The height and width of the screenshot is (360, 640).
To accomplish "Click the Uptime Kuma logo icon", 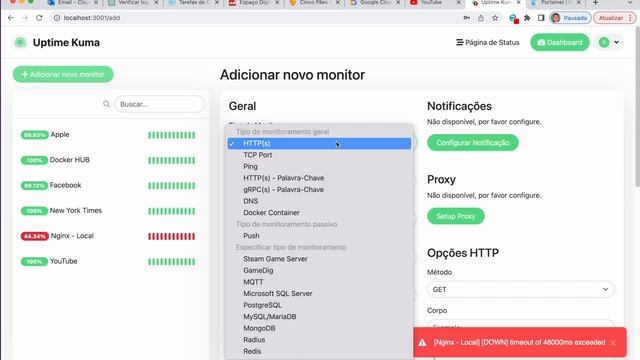I will (20, 42).
